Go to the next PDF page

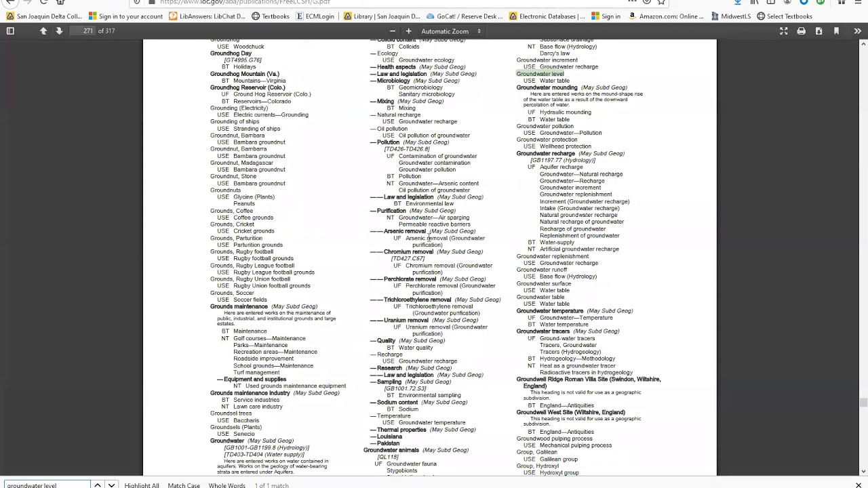(x=59, y=31)
